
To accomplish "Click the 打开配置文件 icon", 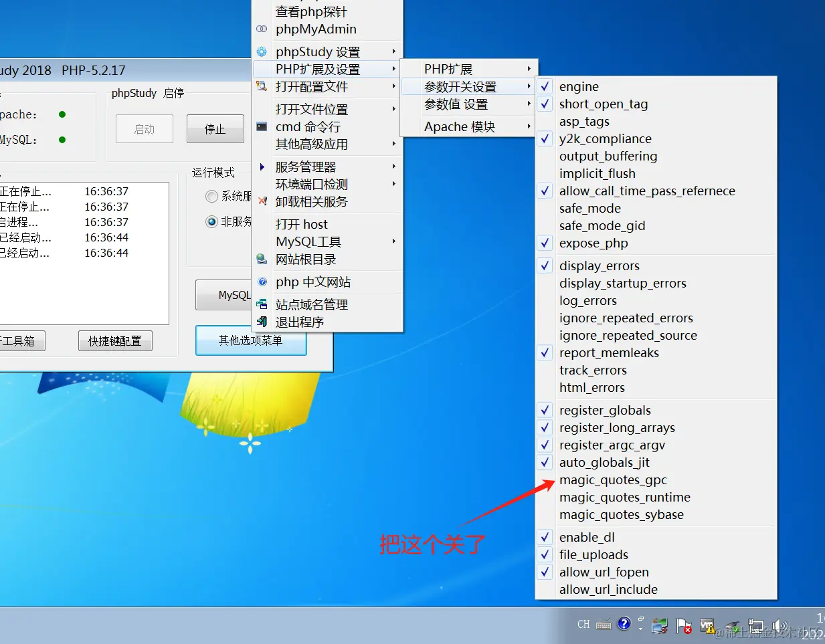I will click(x=262, y=86).
